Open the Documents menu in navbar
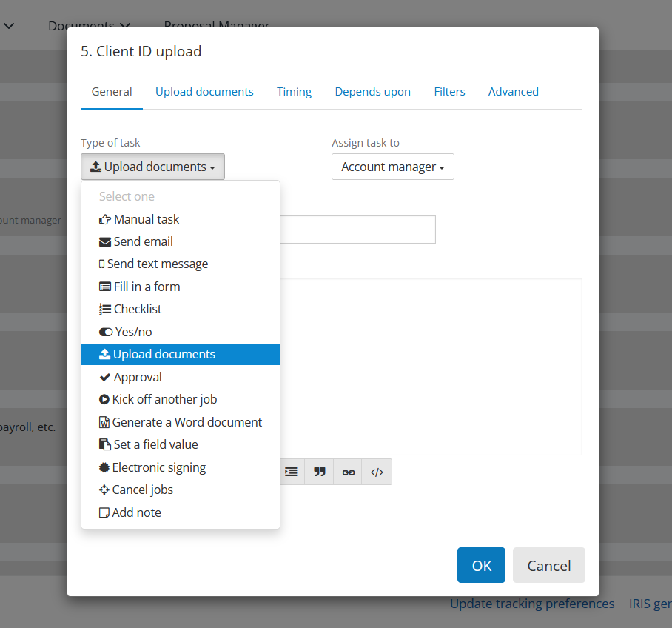Image resolution: width=672 pixels, height=628 pixels. point(89,26)
